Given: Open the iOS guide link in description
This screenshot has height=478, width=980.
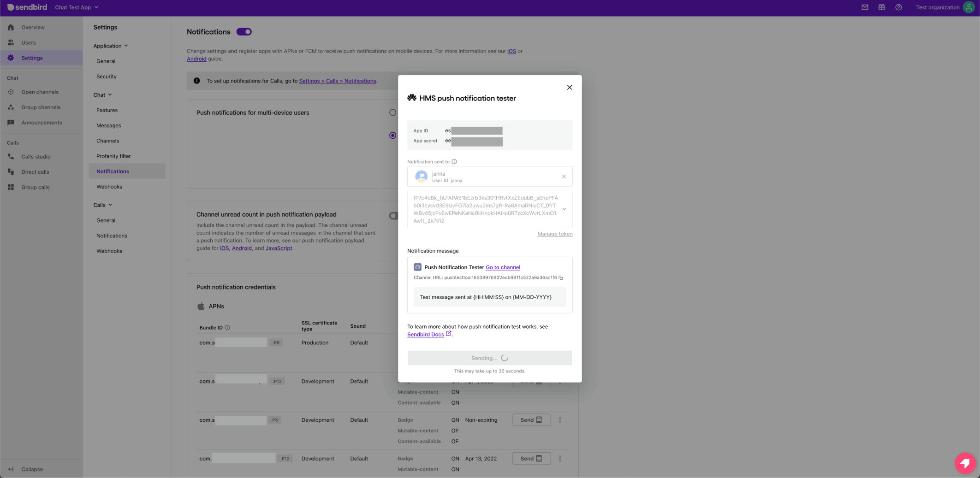Looking at the screenshot, I should coord(511,51).
